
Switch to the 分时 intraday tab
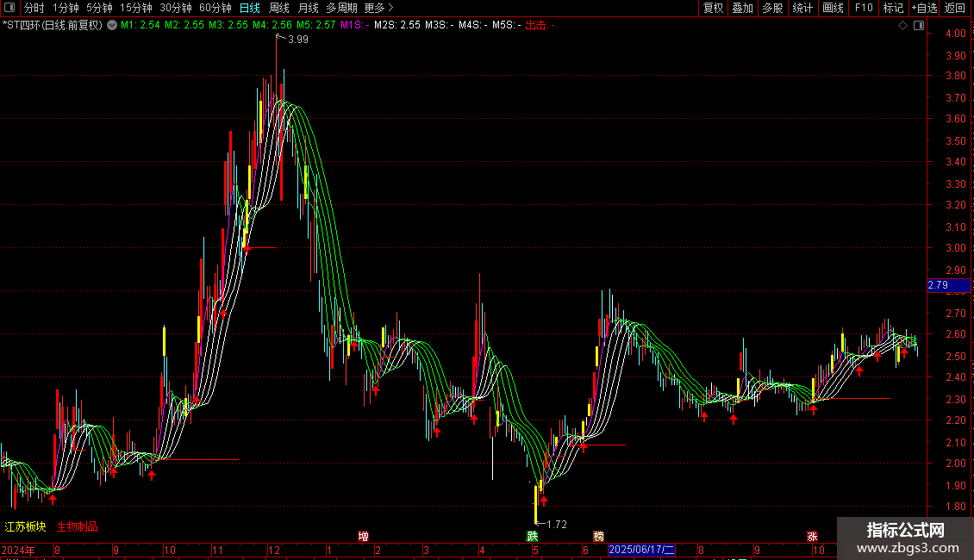(34, 8)
